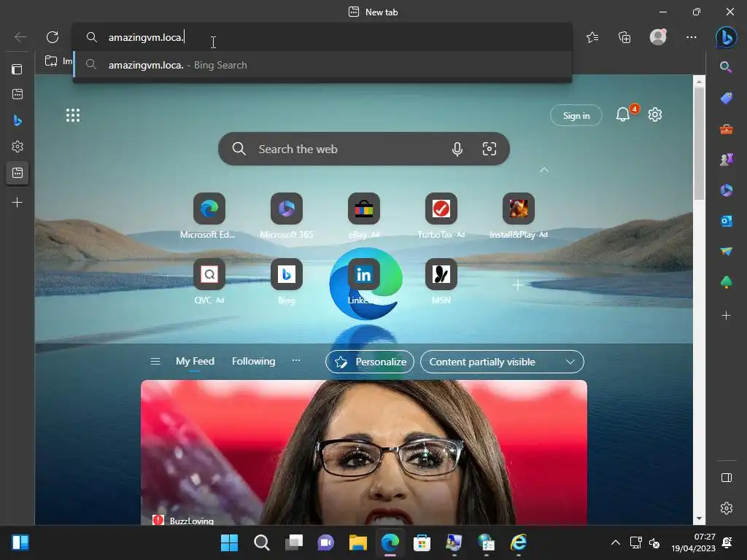The image size is (747, 560).
Task: Open the TurboTax quick link tile
Action: tap(441, 209)
